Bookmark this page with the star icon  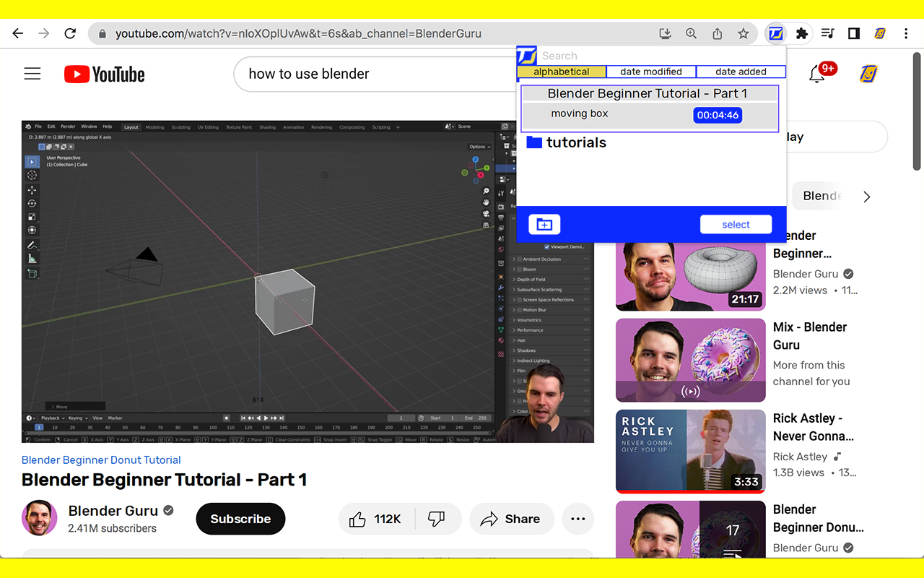(x=743, y=33)
